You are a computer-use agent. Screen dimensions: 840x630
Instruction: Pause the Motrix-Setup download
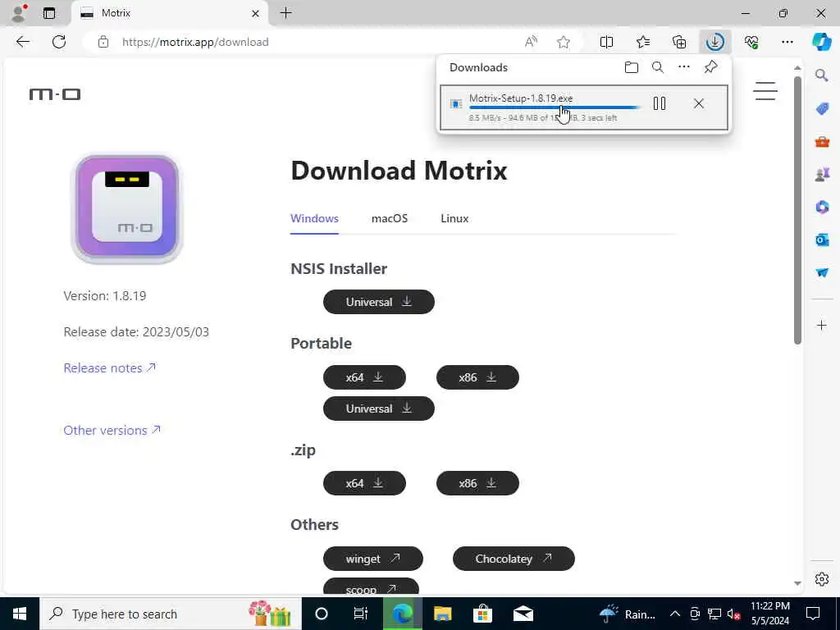click(x=660, y=103)
